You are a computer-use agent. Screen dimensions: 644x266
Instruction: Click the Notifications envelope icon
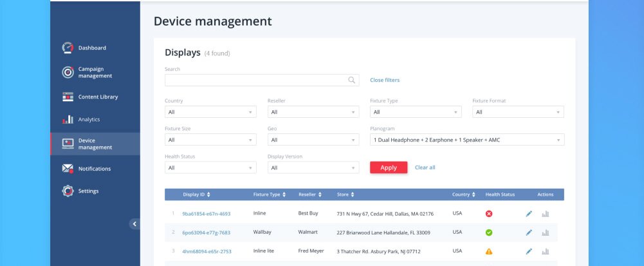68,169
